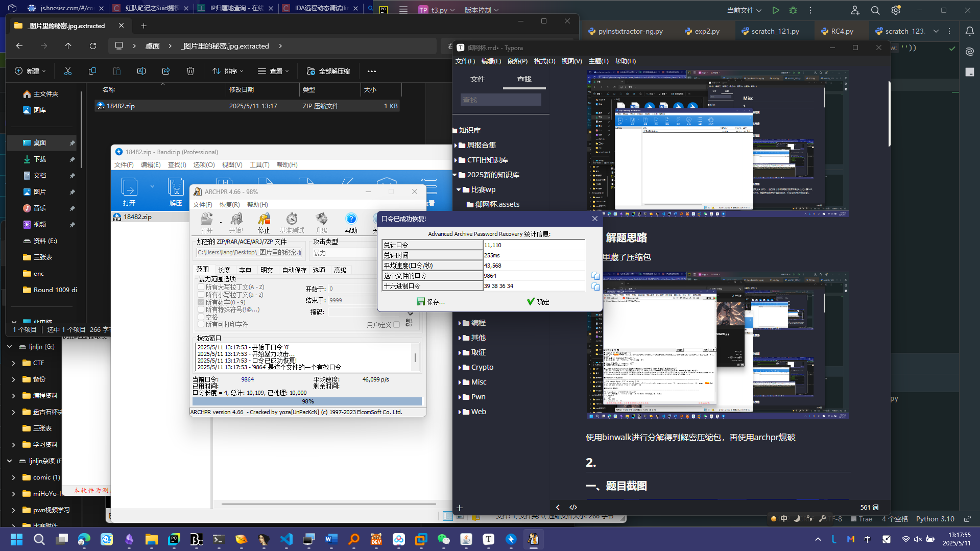The height and width of the screenshot is (551, 980).
Task: Click the 98% progress bar in ARCHPR
Action: coord(307,401)
